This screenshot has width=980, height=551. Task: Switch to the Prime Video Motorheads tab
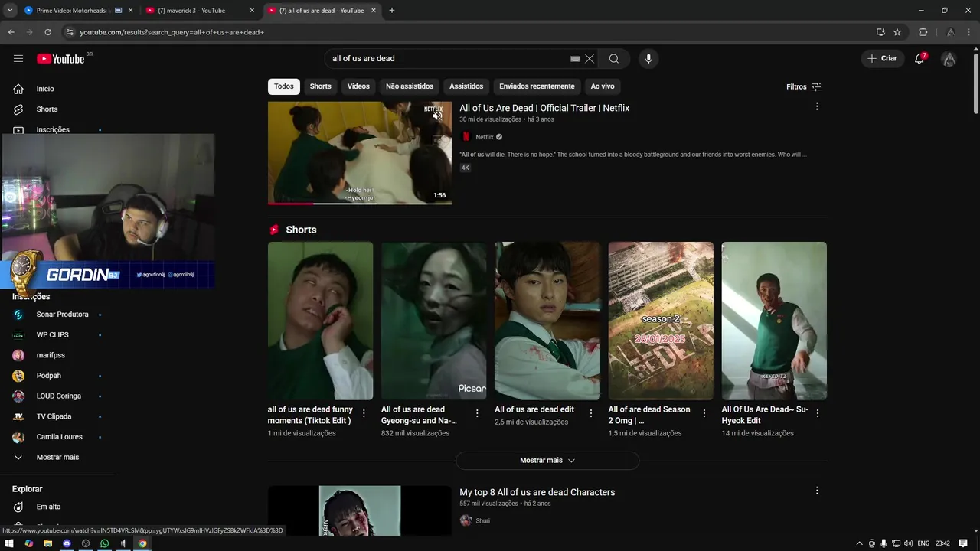(x=78, y=11)
